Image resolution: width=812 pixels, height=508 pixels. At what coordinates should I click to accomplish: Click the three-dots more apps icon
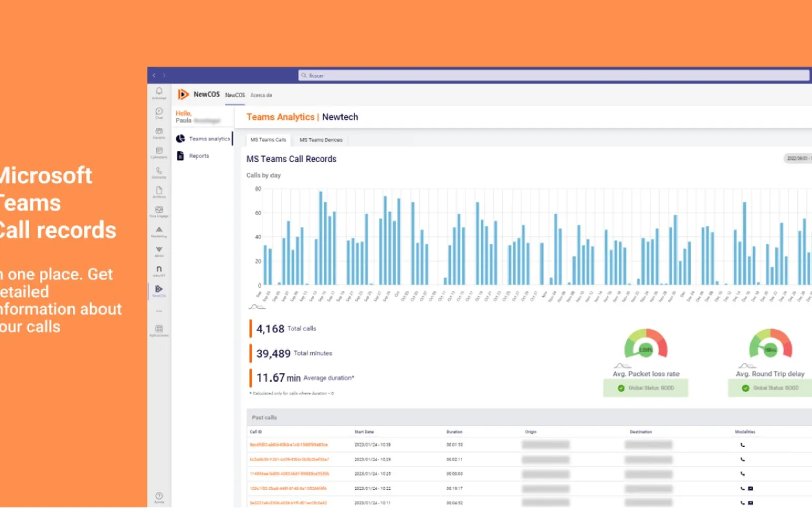pyautogui.click(x=159, y=311)
